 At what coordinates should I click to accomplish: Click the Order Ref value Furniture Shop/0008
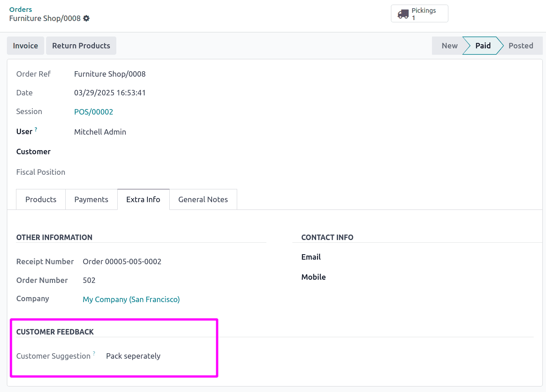[109, 74]
